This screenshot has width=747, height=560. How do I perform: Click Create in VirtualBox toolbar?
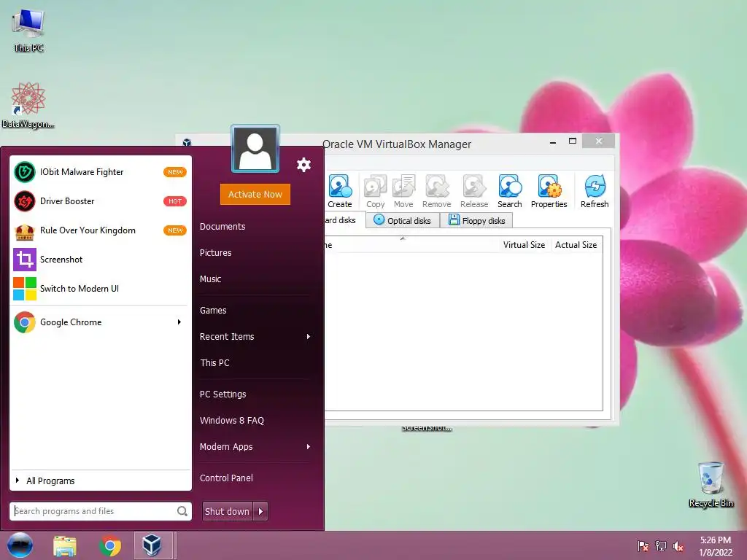click(x=340, y=192)
